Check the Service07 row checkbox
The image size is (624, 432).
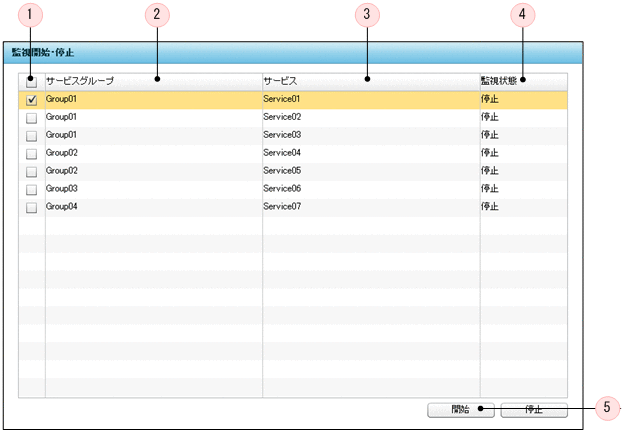(31, 208)
